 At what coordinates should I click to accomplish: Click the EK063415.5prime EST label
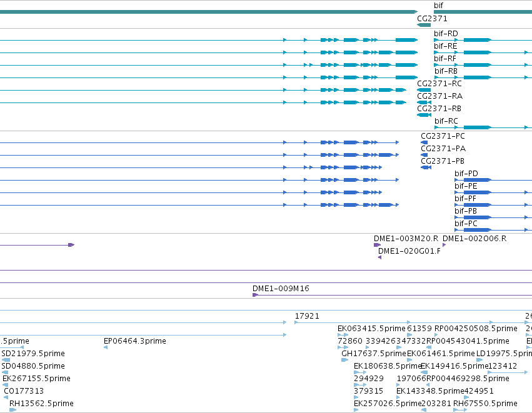(371, 329)
